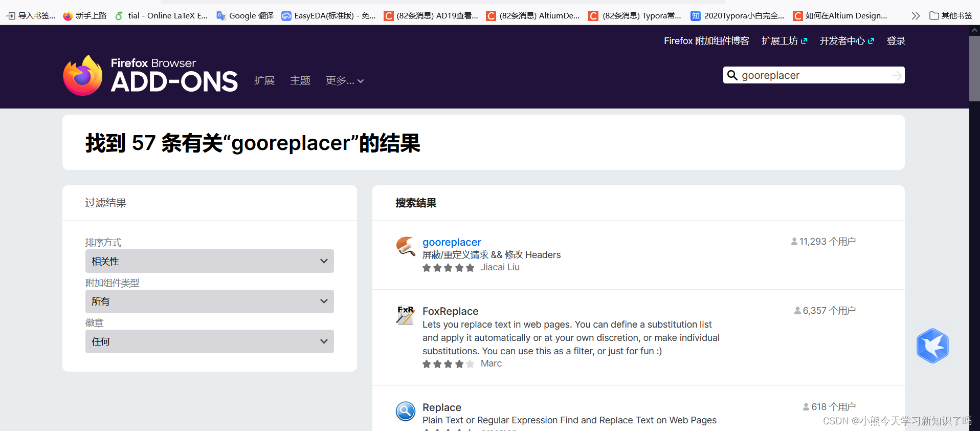Open the Firefox 附加组件博客 link
The image size is (980, 431).
point(706,41)
